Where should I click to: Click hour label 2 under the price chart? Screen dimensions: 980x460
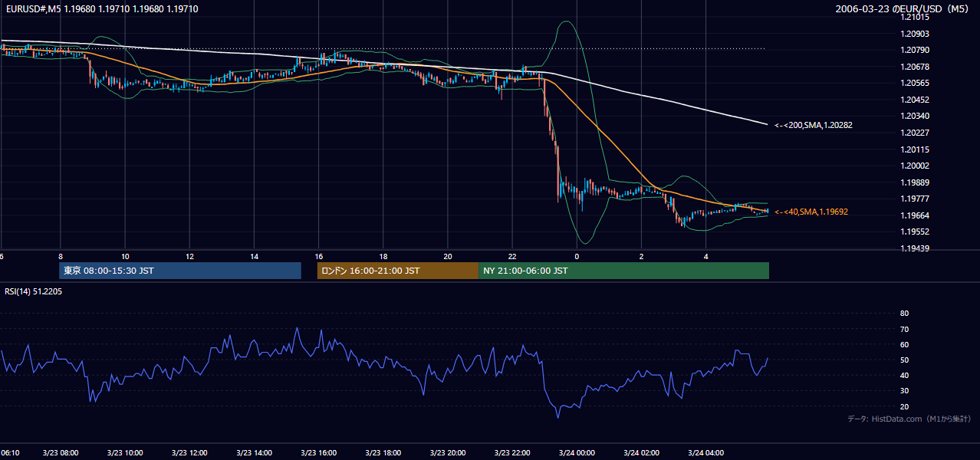[641, 257]
